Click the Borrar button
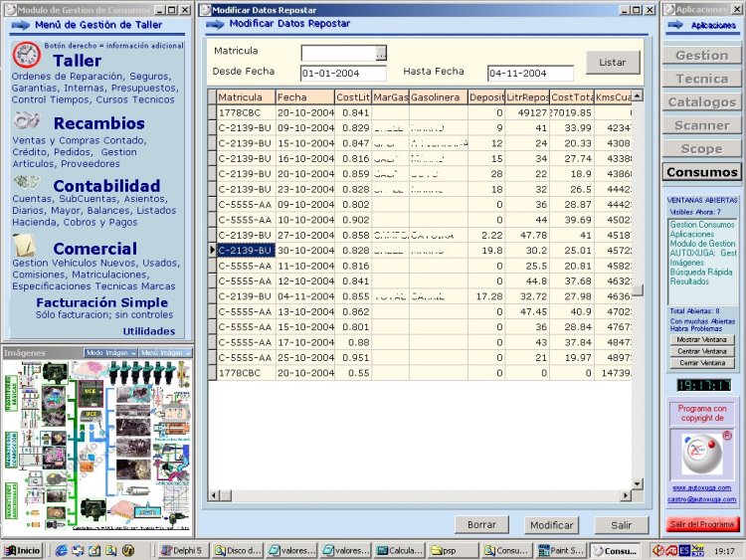 481,525
